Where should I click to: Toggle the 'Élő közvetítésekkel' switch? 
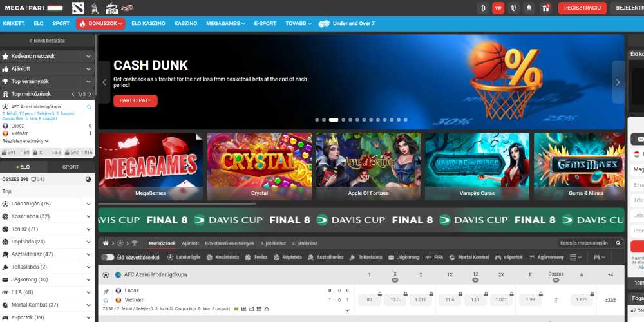(x=108, y=257)
